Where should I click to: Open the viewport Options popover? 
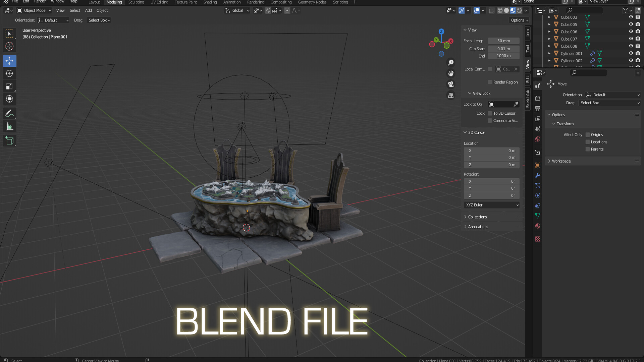click(519, 20)
